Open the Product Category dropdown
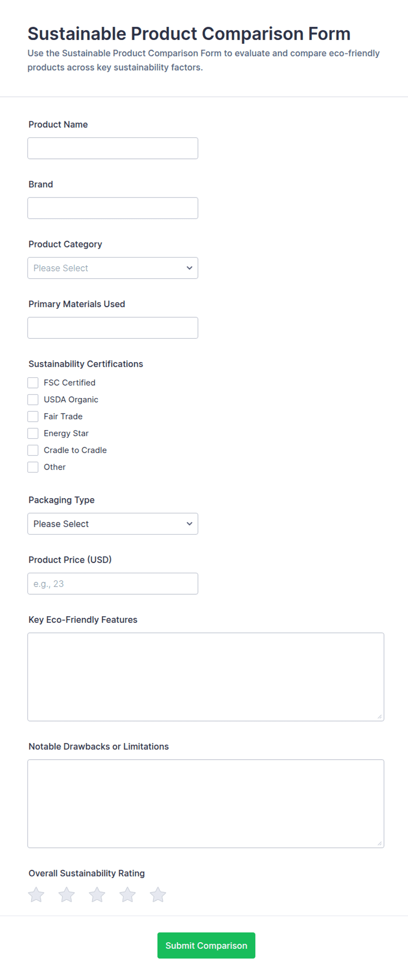 113,268
